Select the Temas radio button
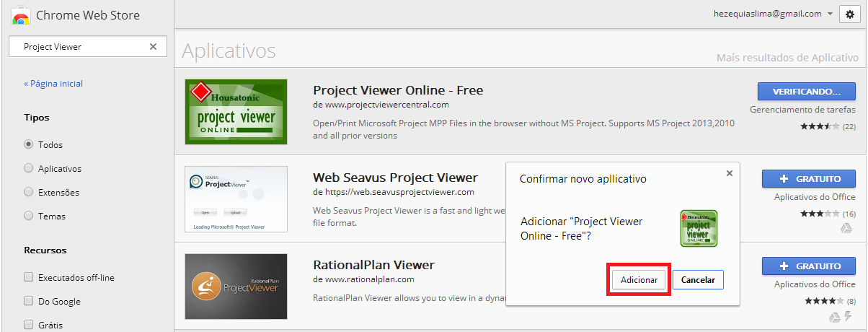Viewport: 868px width, 332px height. click(29, 216)
